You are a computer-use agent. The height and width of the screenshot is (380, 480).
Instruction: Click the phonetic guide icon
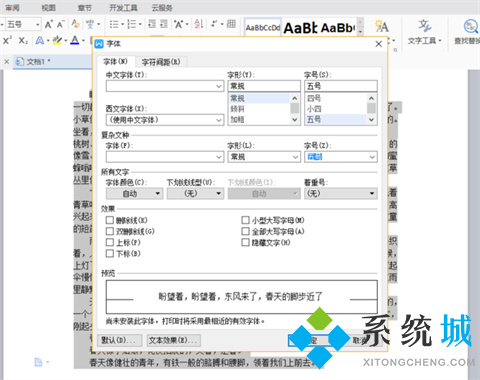click(90, 24)
